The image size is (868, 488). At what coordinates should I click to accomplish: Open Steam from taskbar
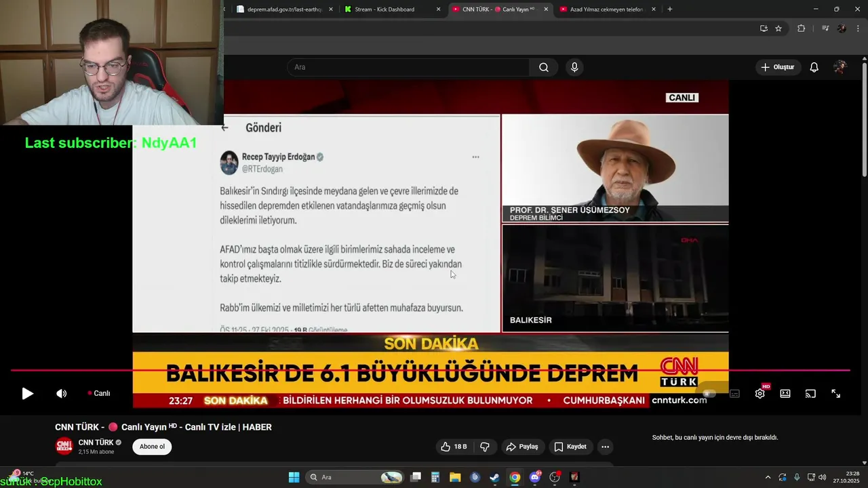(x=495, y=477)
